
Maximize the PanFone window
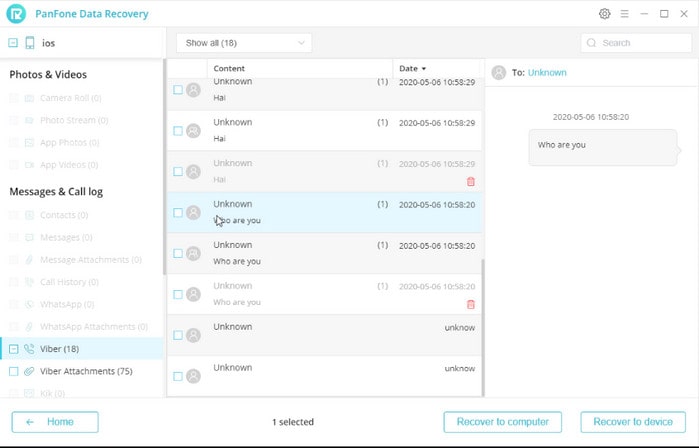[664, 14]
